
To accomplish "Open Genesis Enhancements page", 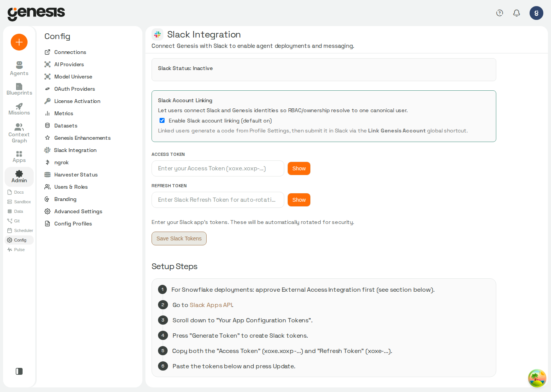I will point(78,138).
